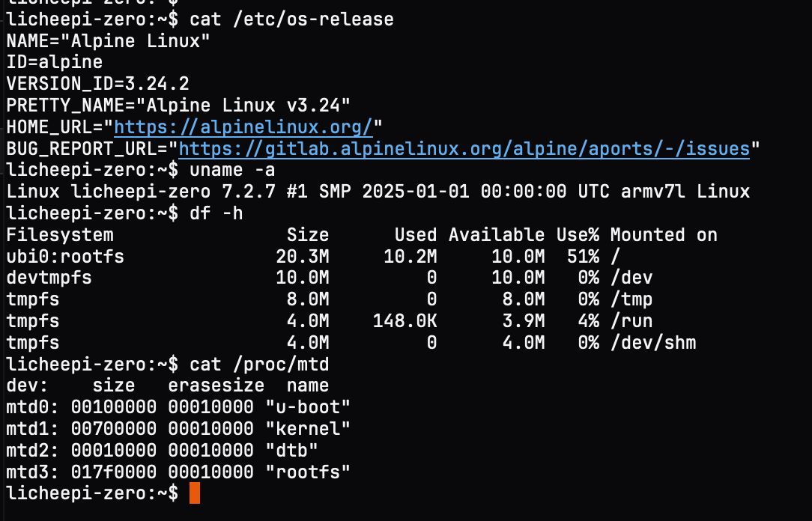Viewport: 812px width, 521px height.
Task: Click the /dev/shm mount point
Action: (x=653, y=343)
